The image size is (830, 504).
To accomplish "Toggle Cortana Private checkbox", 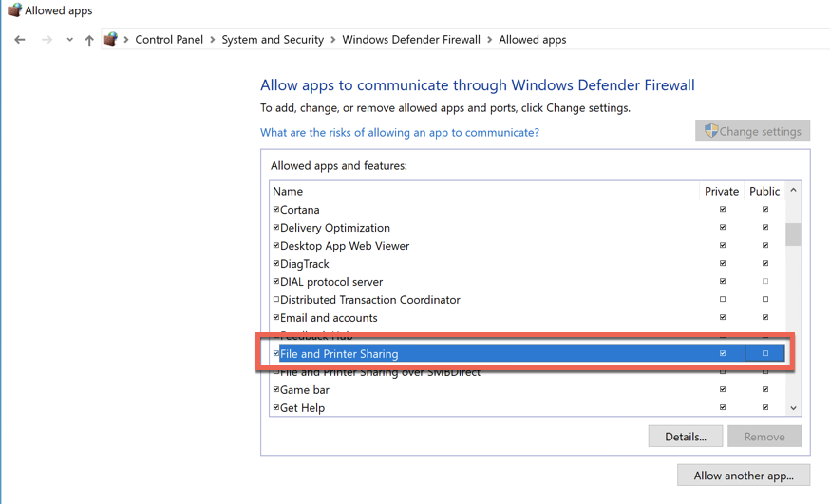I will coord(723,210).
